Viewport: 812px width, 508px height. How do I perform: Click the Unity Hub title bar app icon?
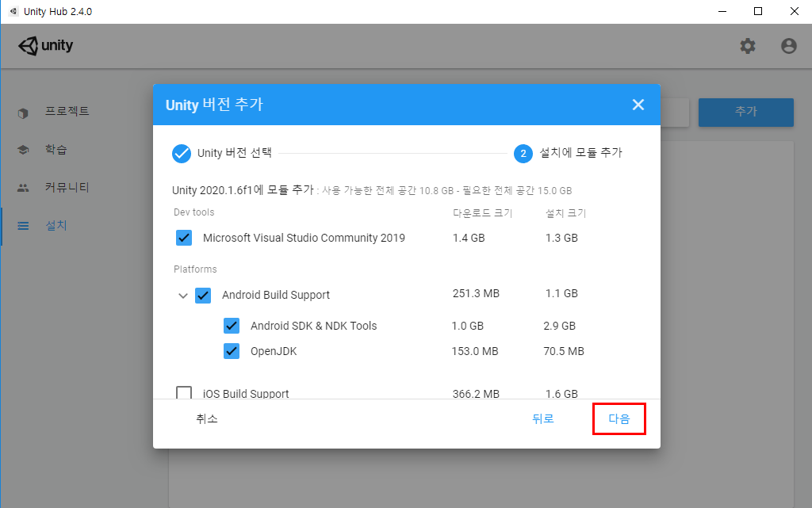point(13,11)
